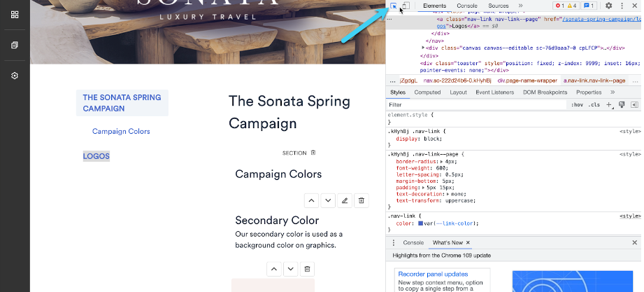The image size is (644, 292).
Task: Click the --link-color color swatch
Action: [x=420, y=224]
